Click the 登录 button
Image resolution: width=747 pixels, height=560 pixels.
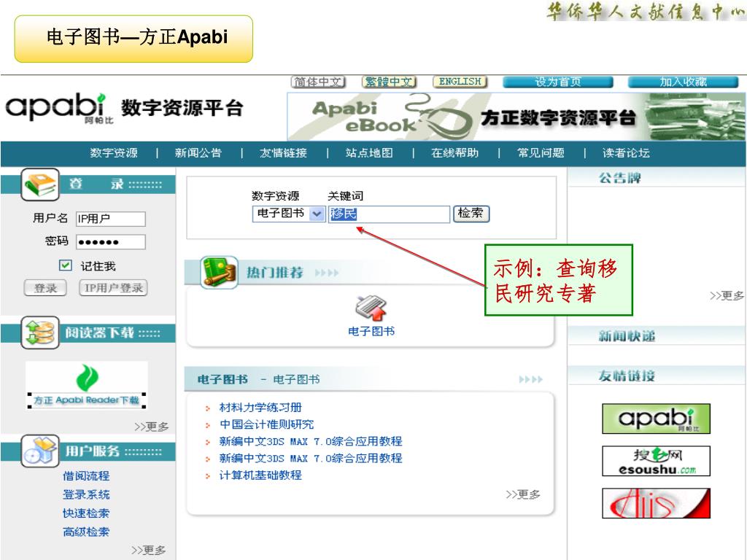pos(45,287)
